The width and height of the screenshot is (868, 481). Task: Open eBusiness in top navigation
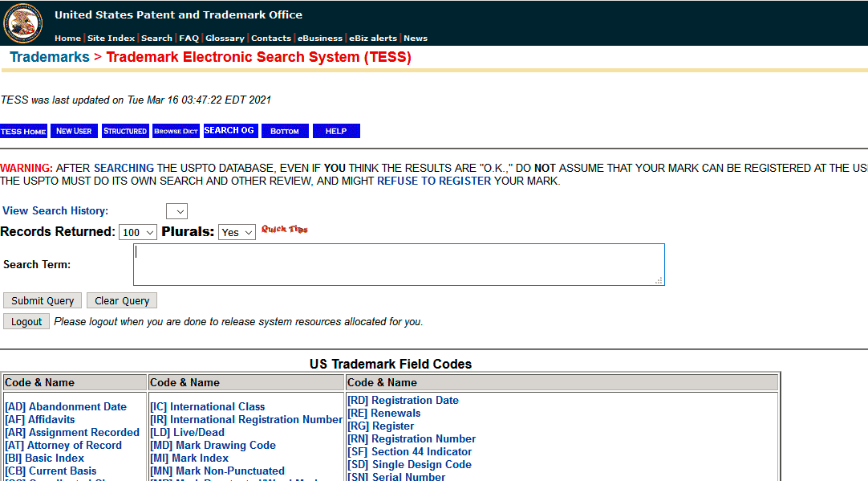pyautogui.click(x=320, y=39)
